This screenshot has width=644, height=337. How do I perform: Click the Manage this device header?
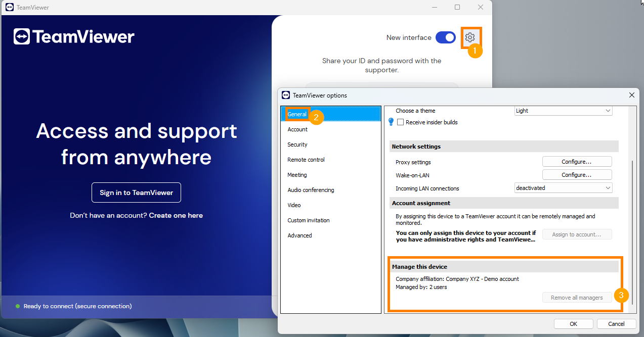click(x=504, y=267)
